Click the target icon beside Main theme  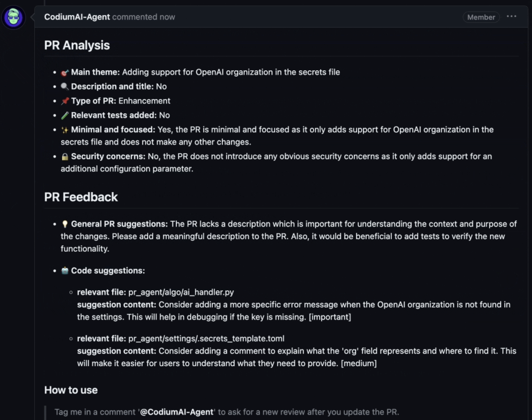click(65, 72)
